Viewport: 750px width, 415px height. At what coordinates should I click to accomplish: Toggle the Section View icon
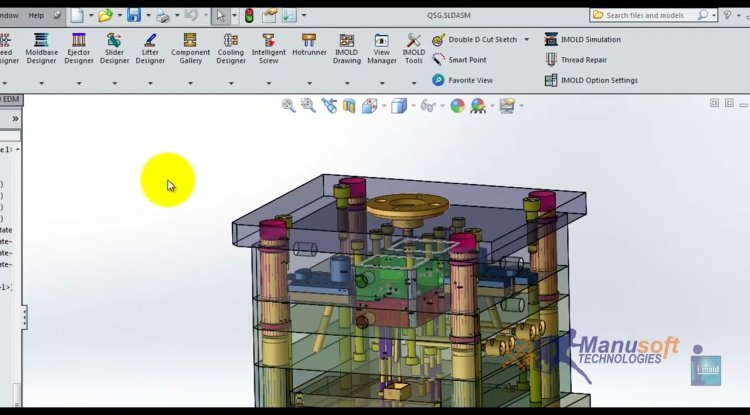(x=349, y=106)
